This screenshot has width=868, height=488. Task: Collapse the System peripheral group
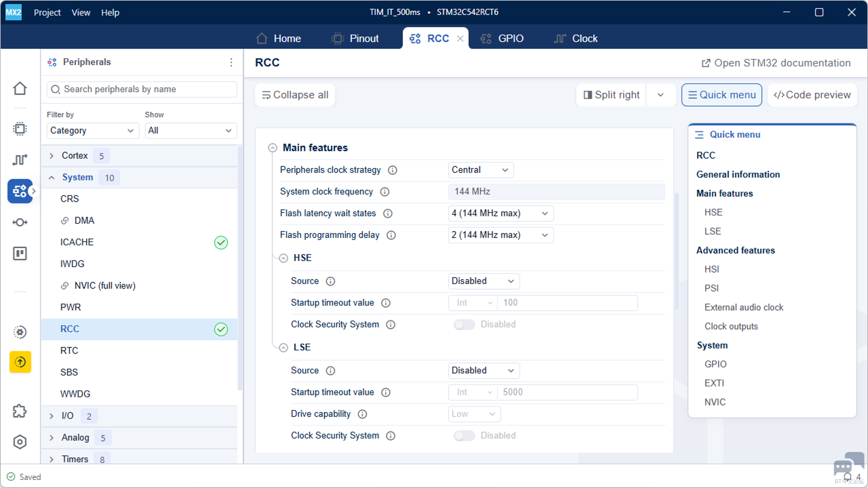pyautogui.click(x=52, y=177)
